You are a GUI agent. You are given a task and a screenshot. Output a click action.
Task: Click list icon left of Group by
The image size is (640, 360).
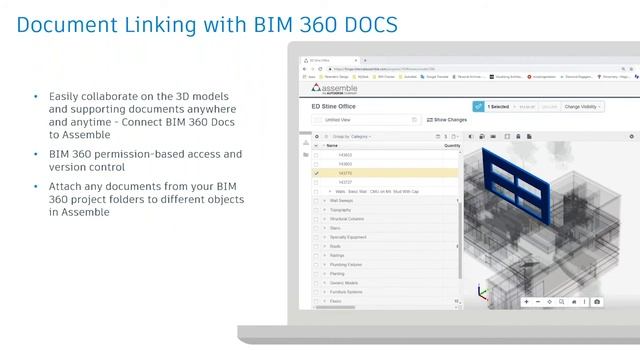point(326,136)
